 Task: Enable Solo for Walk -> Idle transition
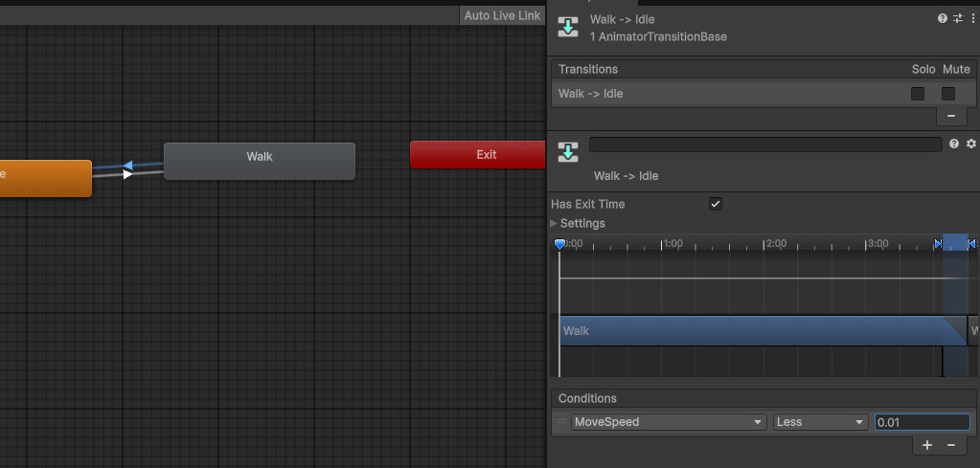pos(918,94)
